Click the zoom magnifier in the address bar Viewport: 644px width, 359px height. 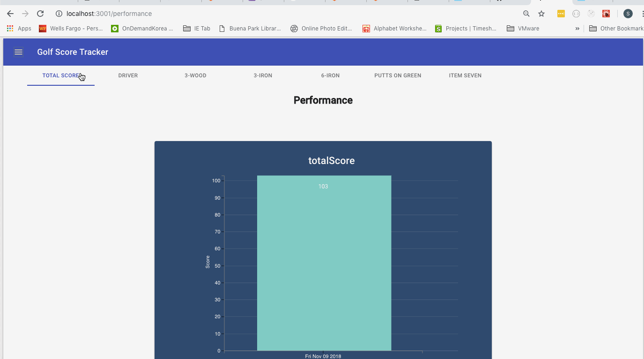526,14
